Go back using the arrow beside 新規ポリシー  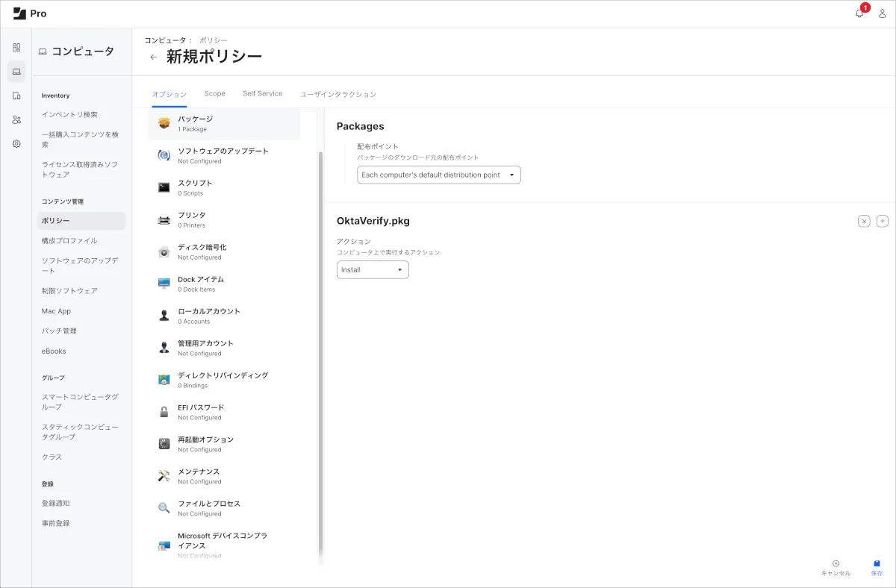(154, 57)
